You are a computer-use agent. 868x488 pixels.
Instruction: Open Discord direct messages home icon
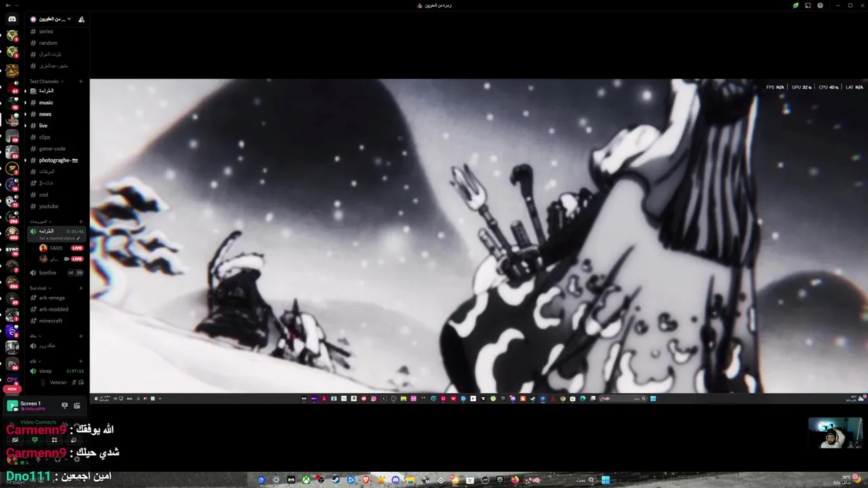coord(12,19)
